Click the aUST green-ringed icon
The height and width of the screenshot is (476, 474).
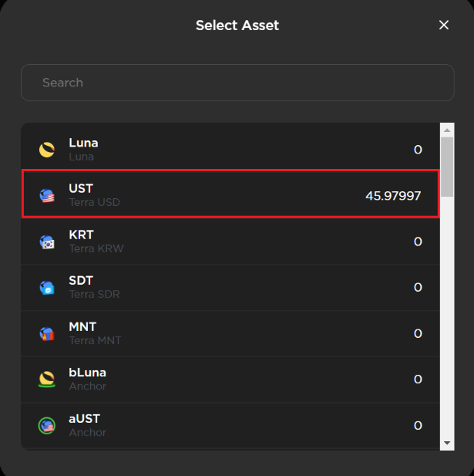click(47, 426)
